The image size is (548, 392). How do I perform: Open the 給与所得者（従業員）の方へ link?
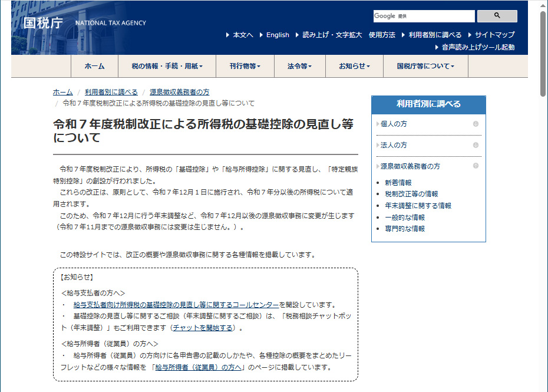(x=199, y=367)
